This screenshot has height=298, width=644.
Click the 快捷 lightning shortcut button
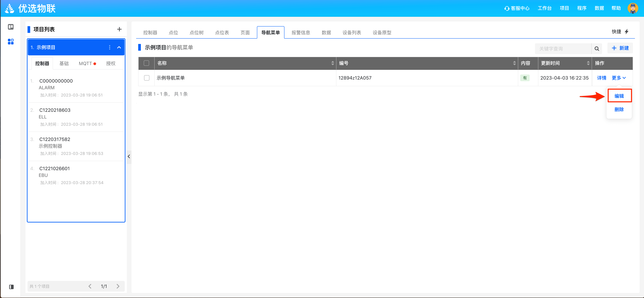tap(620, 32)
